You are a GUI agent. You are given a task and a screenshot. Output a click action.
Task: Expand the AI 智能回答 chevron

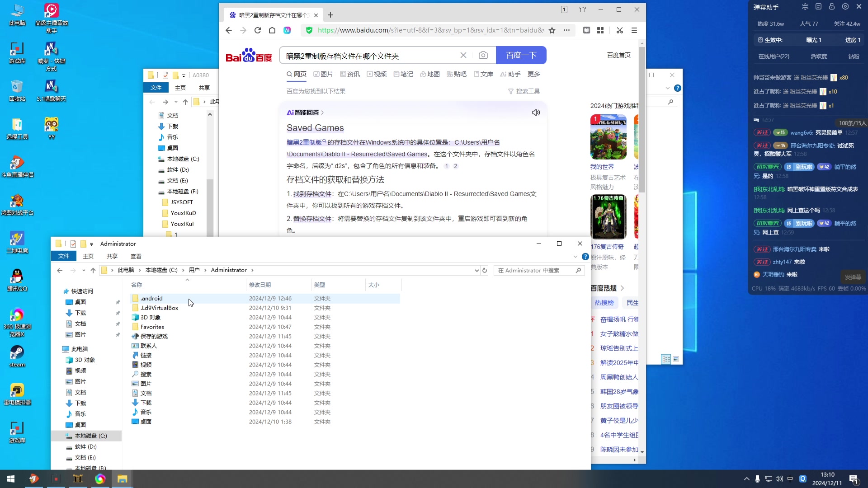click(322, 113)
